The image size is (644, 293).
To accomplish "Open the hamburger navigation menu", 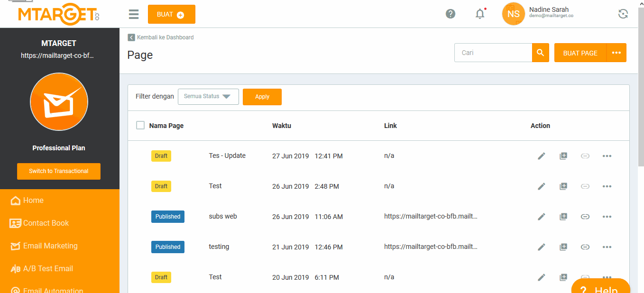I will pos(133,14).
